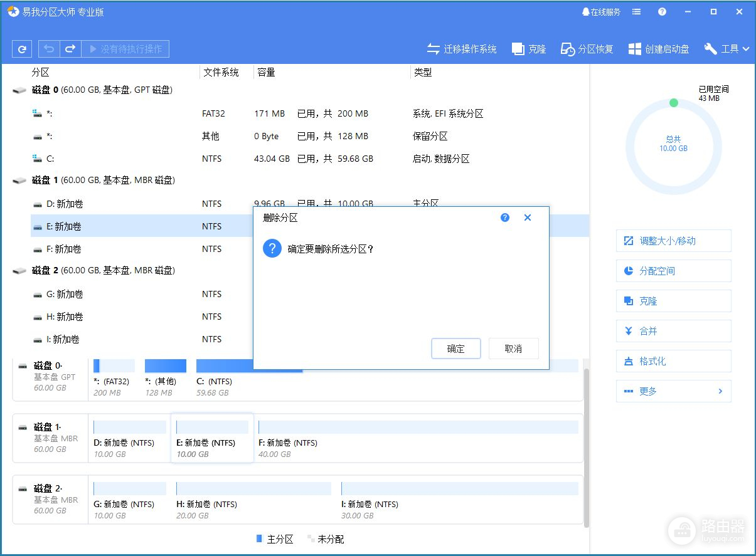Click Resize/Move (调整大小/移动) in sidebar
The image size is (756, 556).
(x=673, y=241)
